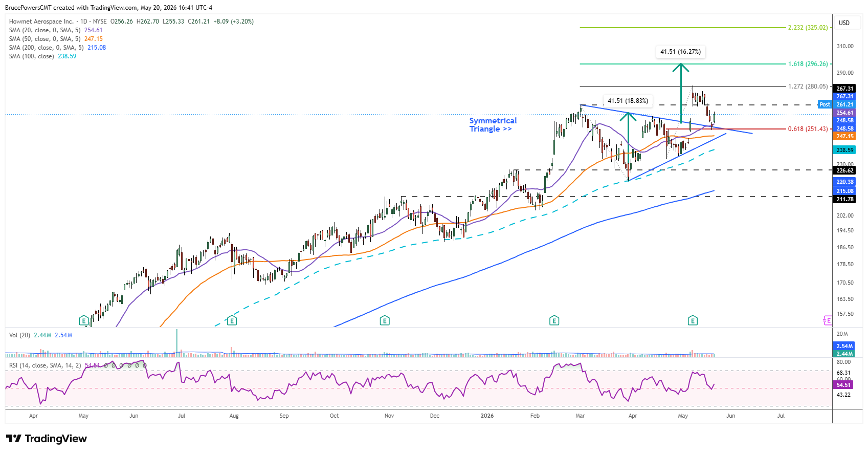The height and width of the screenshot is (454, 868).
Task: Click the earnings E marker above May 2025
Action: click(84, 321)
